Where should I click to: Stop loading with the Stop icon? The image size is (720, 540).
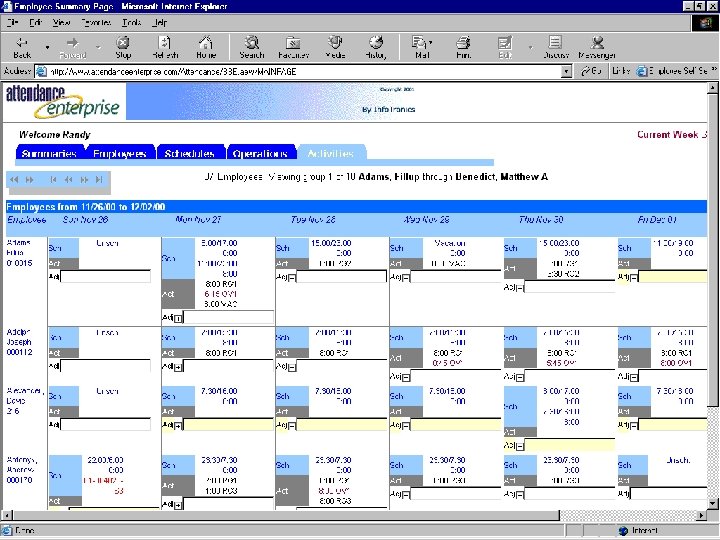click(123, 48)
